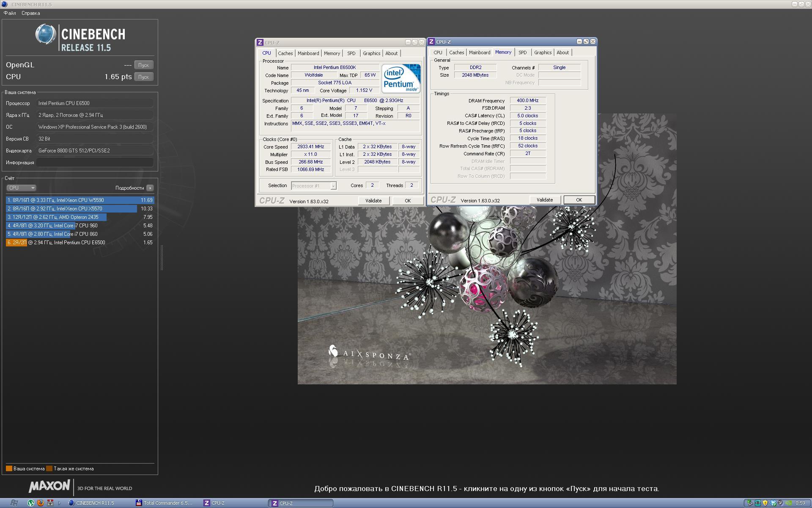Select ranking row Intel Xeon CPU W5590
This screenshot has height=508, width=812.
(x=80, y=200)
